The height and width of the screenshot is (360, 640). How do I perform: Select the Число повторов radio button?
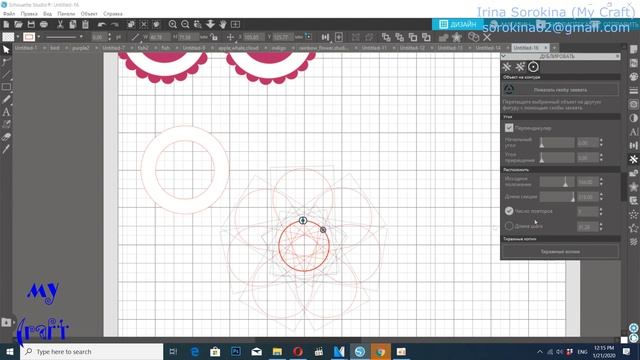(x=509, y=211)
